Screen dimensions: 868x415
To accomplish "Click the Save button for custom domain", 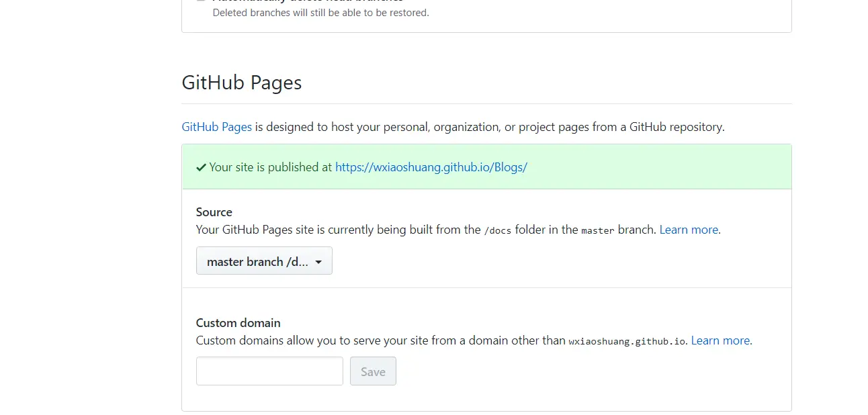I will tap(373, 371).
